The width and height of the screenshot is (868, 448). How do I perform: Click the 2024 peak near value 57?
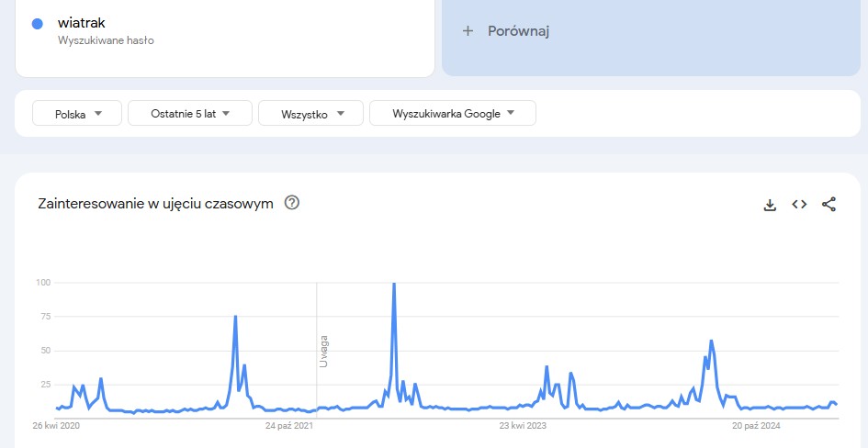711,341
